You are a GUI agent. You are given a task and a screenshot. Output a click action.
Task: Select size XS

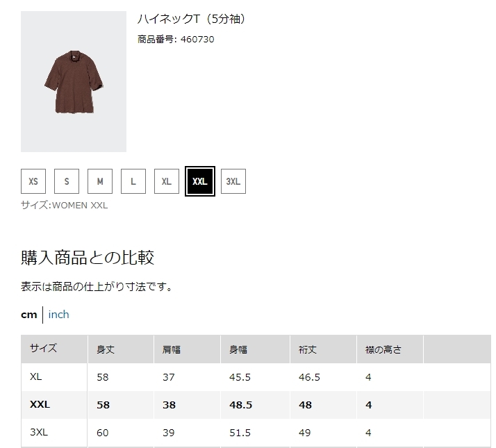click(x=33, y=181)
